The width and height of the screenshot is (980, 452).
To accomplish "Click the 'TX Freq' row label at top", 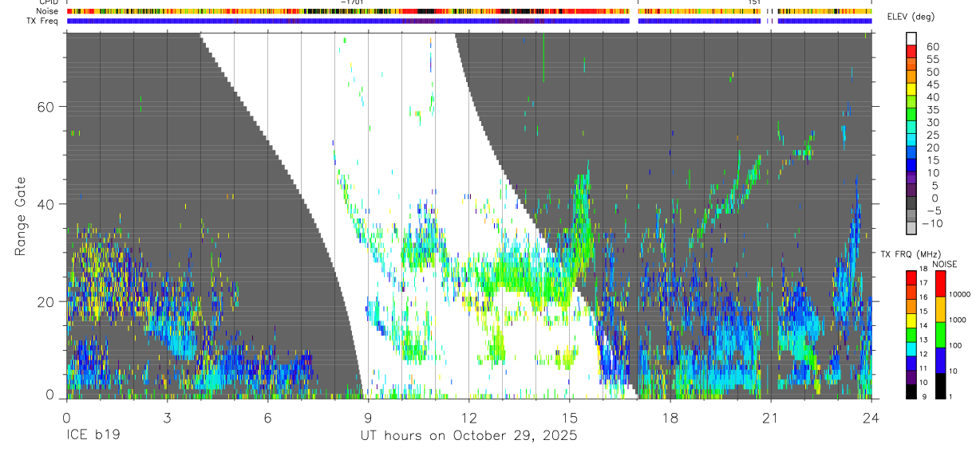I will tap(42, 21).
